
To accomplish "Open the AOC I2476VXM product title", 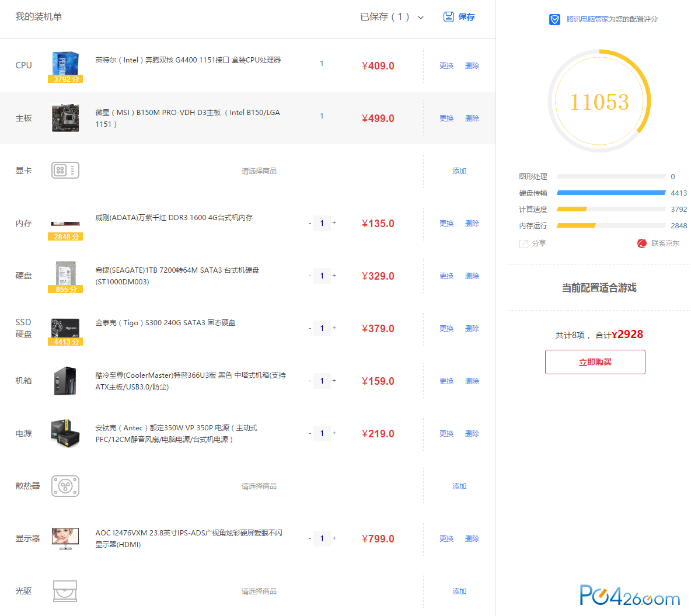I will (189, 538).
